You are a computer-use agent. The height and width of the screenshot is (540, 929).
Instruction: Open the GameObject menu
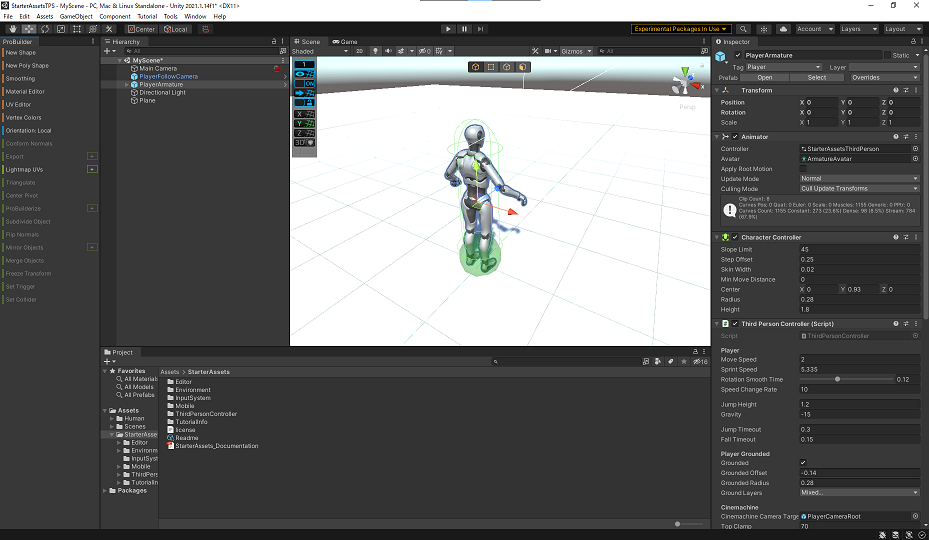(x=76, y=17)
